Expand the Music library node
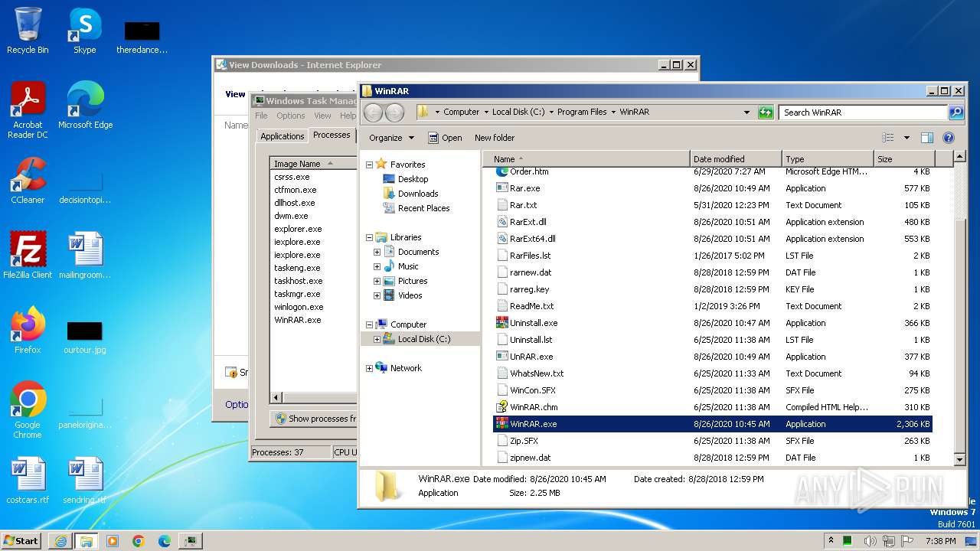Image resolution: width=980 pixels, height=551 pixels. (x=377, y=266)
